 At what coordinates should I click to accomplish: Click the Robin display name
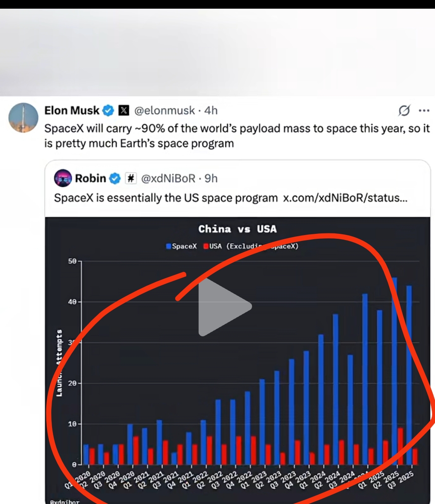[x=90, y=178]
